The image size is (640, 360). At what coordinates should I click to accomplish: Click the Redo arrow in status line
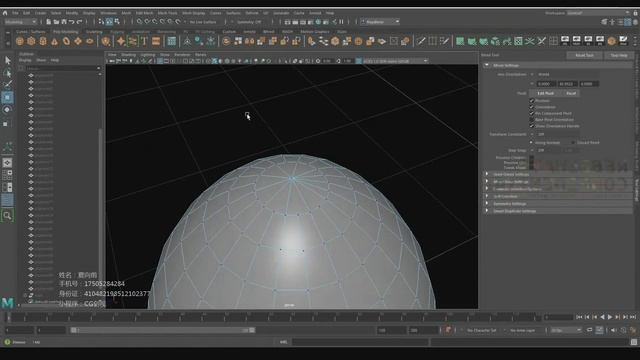80,22
